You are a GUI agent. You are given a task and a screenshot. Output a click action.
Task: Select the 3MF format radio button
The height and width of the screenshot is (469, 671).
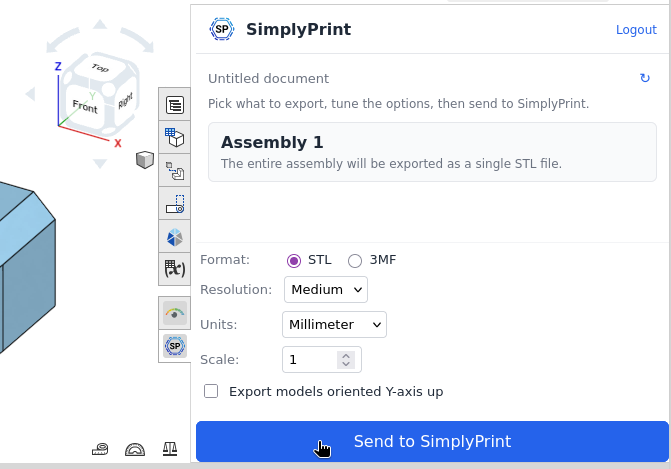click(x=355, y=261)
